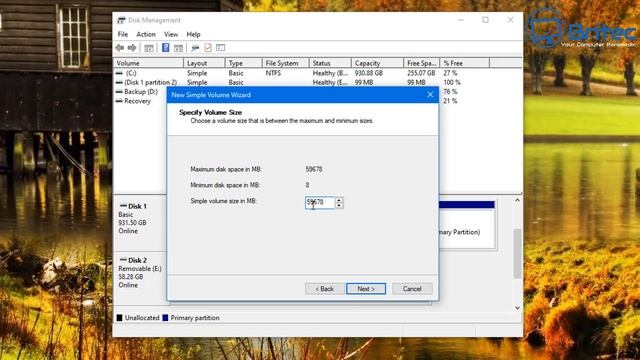Open the Help menu
This screenshot has height=360, width=640.
(x=193, y=34)
